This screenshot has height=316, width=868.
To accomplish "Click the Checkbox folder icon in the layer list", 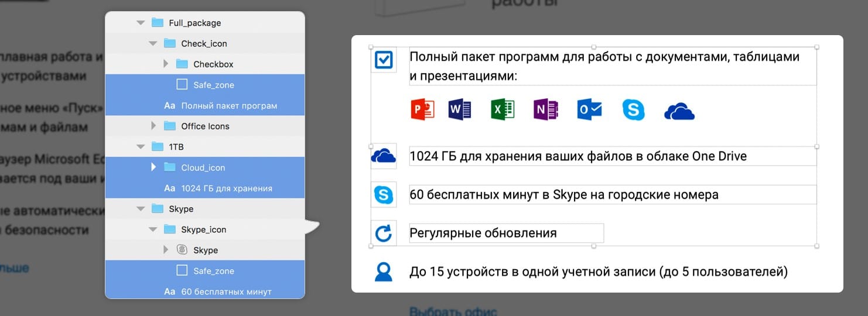I will click(x=182, y=64).
